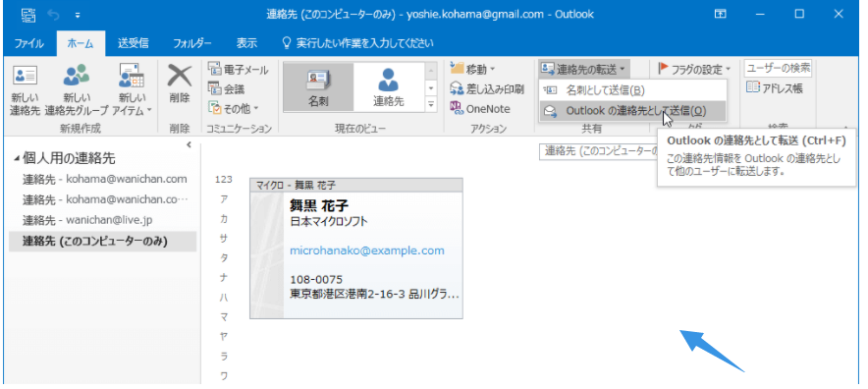868x389 pixels.
Task: Switch to the フォルダー tab
Action: click(x=192, y=43)
